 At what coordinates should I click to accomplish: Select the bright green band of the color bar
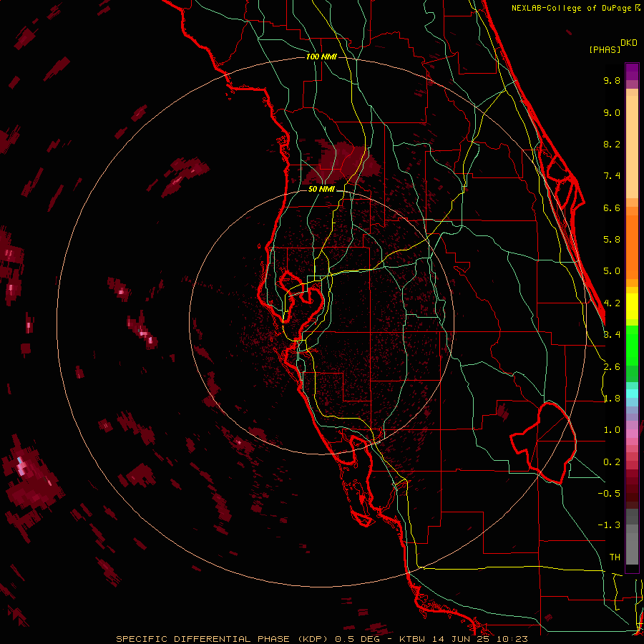632,346
